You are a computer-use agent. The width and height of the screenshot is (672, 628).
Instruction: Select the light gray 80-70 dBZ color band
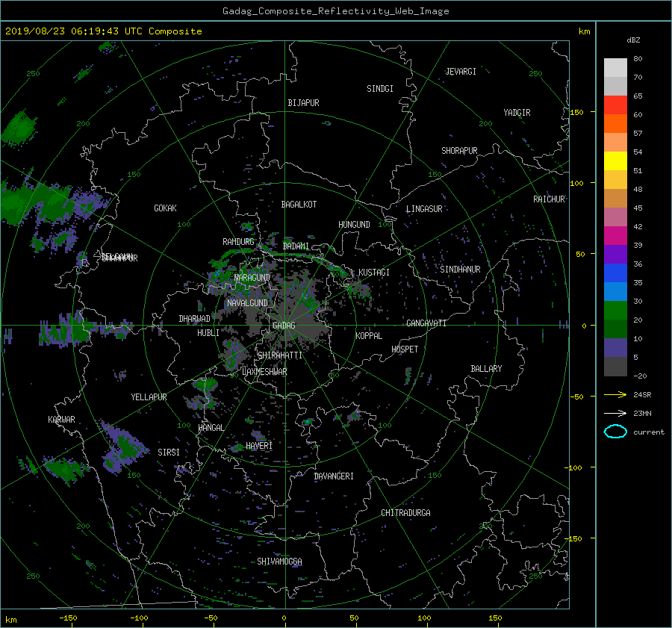615,68
